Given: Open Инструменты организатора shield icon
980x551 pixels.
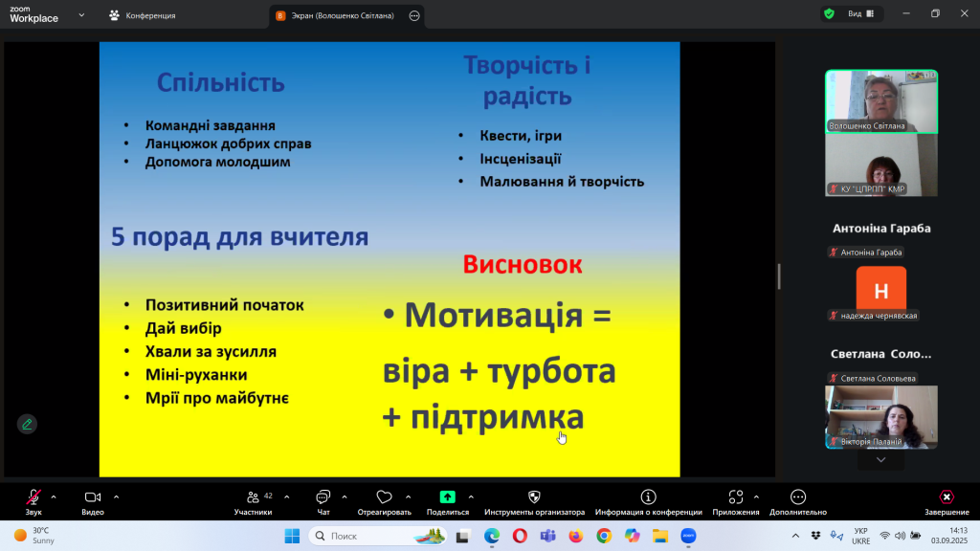Looking at the screenshot, I should (x=534, y=497).
